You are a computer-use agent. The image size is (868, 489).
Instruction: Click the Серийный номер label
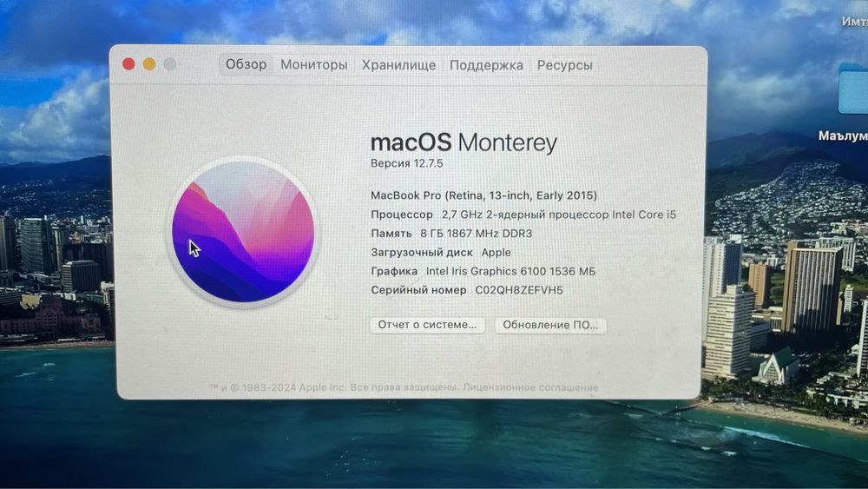pos(418,290)
